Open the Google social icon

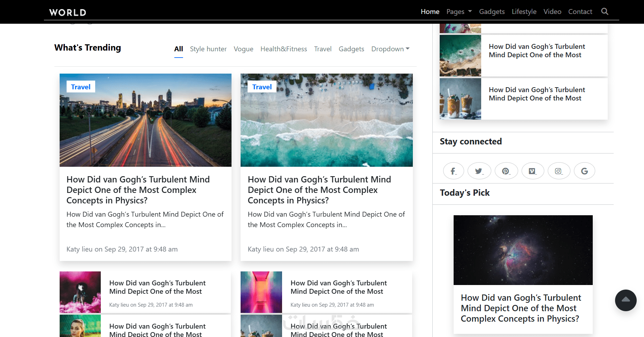584,171
